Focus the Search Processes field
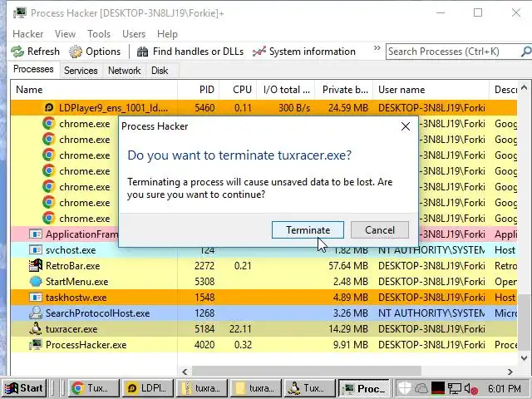The image size is (532, 399). pyautogui.click(x=453, y=52)
